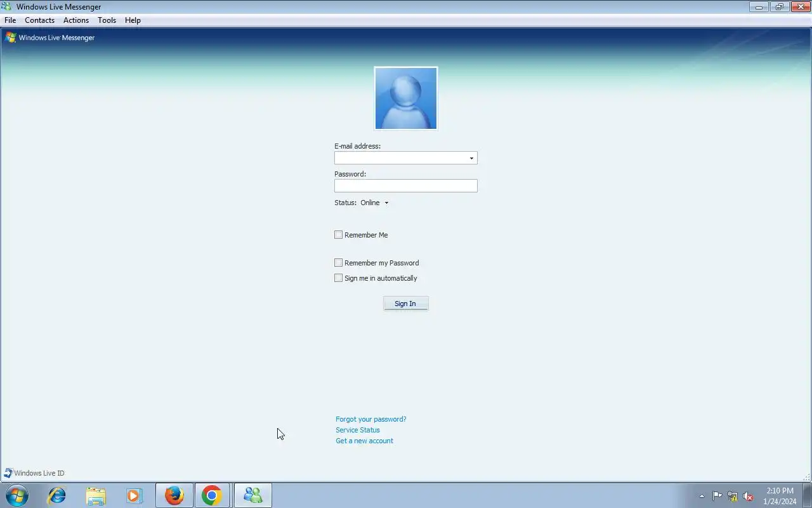This screenshot has width=812, height=508.
Task: Click Get a new account link
Action: coord(365,441)
